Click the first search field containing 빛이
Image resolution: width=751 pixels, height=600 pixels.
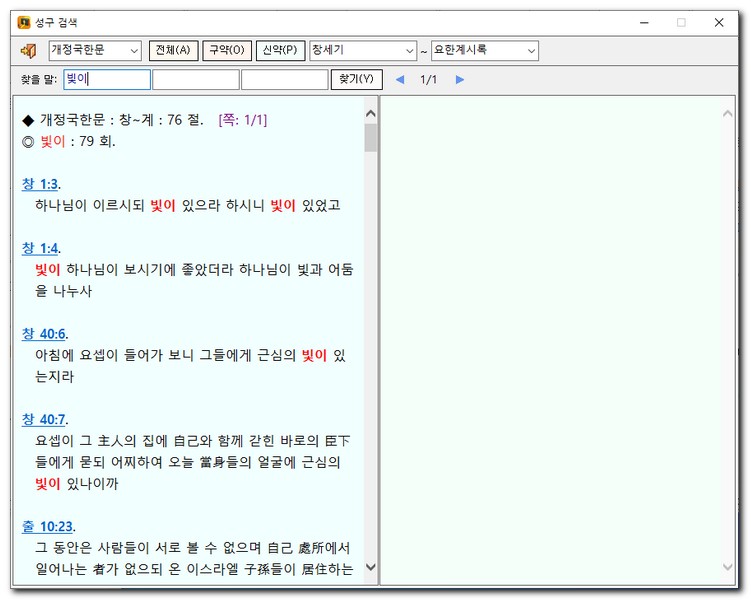click(106, 79)
